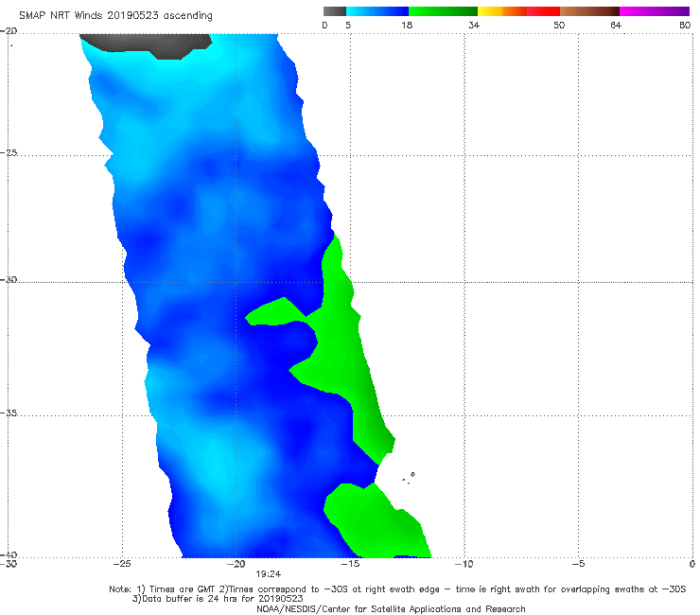
Task: Click the yellow-red 34-50 segment of color bar
Action: tap(518, 11)
